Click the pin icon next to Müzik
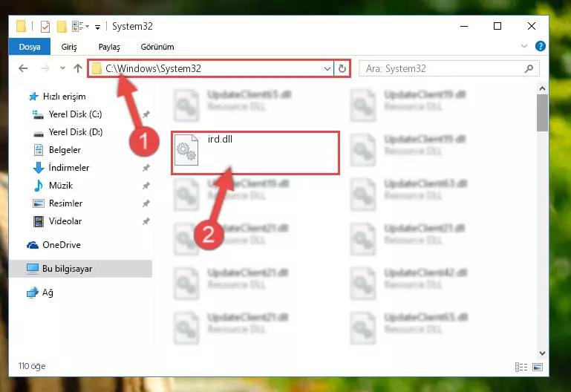The height and width of the screenshot is (392, 571). [146, 186]
